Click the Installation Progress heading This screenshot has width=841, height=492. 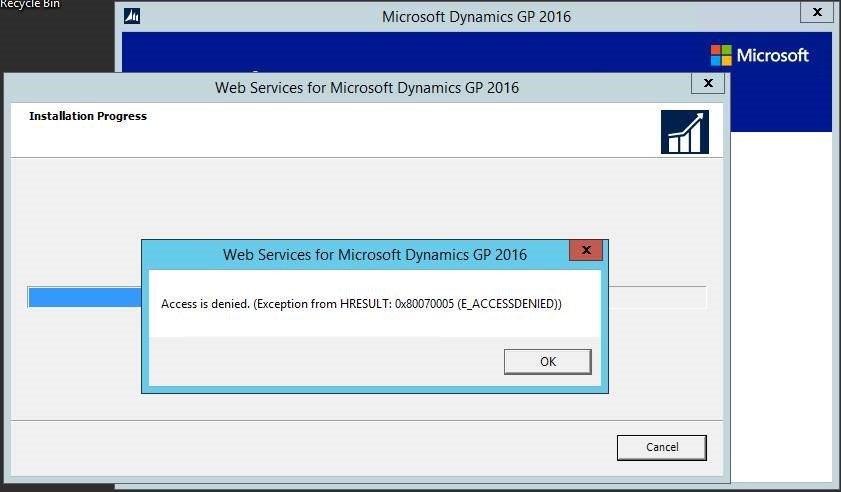pyautogui.click(x=88, y=116)
